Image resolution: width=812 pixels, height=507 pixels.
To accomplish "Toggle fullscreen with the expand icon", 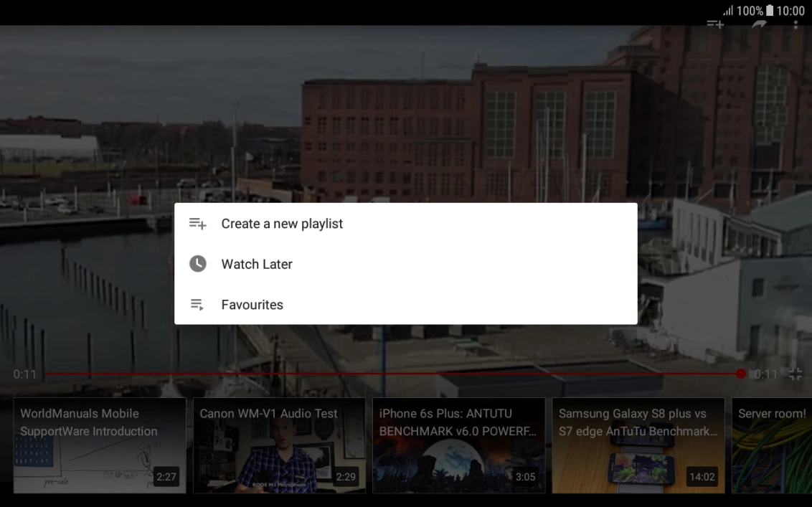I will (x=795, y=373).
